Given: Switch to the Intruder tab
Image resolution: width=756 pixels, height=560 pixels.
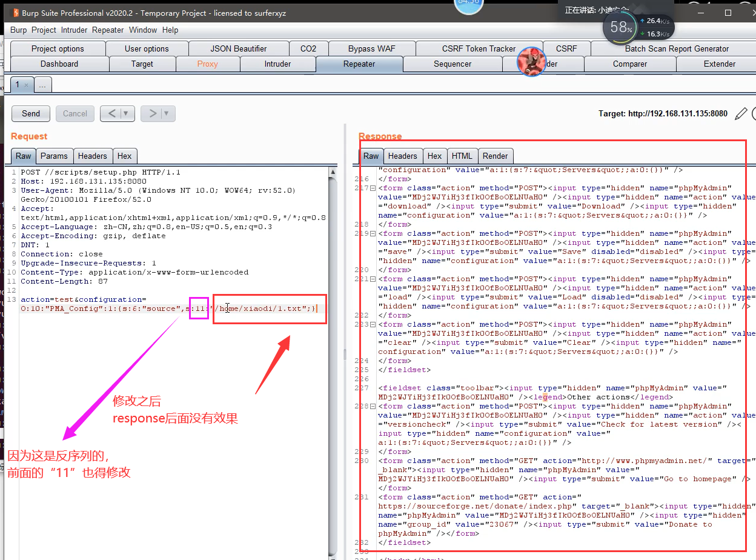Looking at the screenshot, I should (x=277, y=64).
